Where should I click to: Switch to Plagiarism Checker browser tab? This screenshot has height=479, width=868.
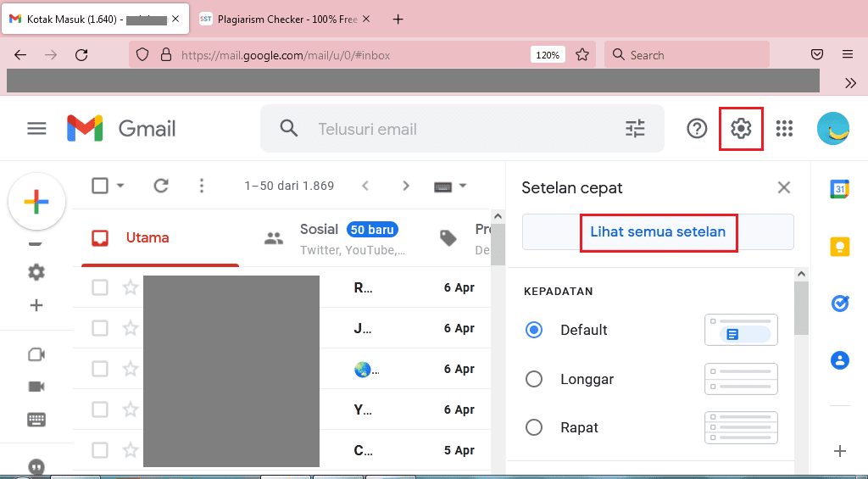pos(285,19)
